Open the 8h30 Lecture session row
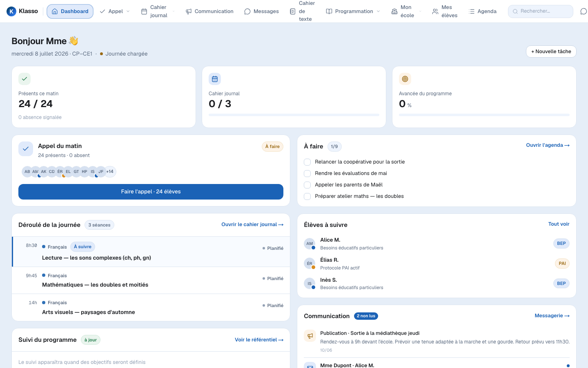 tap(151, 252)
